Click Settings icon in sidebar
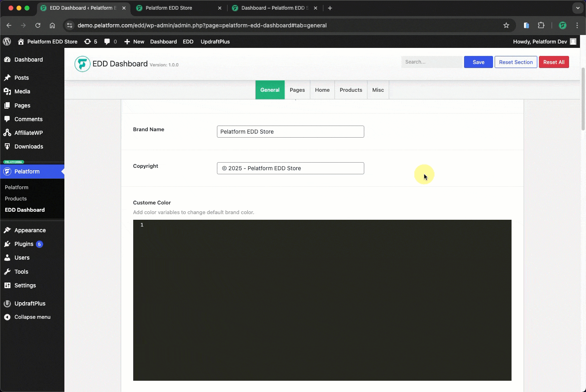 coord(7,285)
